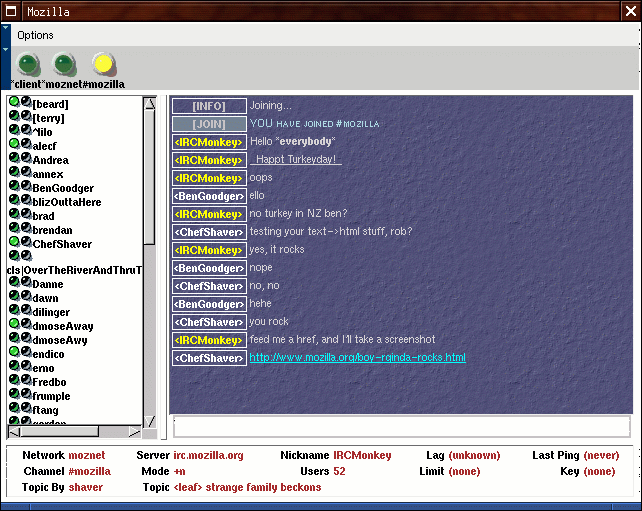
Task: Click the user list scroll down arrow
Action: (x=150, y=422)
